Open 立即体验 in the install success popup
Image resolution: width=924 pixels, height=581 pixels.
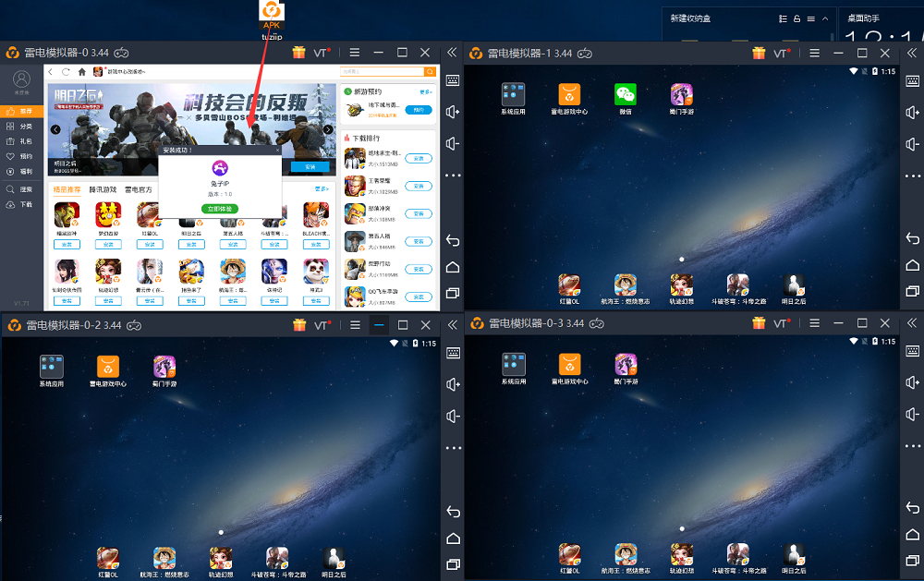pyautogui.click(x=220, y=209)
